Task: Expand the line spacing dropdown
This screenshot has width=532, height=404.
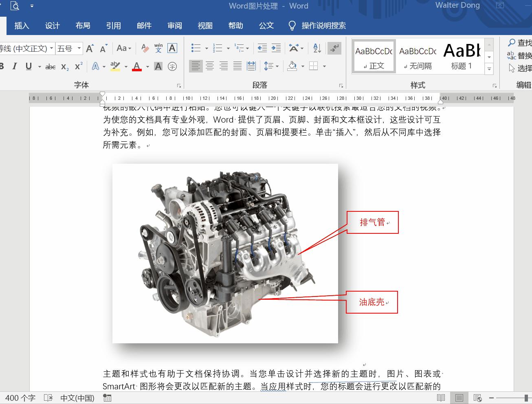Action: point(277,66)
